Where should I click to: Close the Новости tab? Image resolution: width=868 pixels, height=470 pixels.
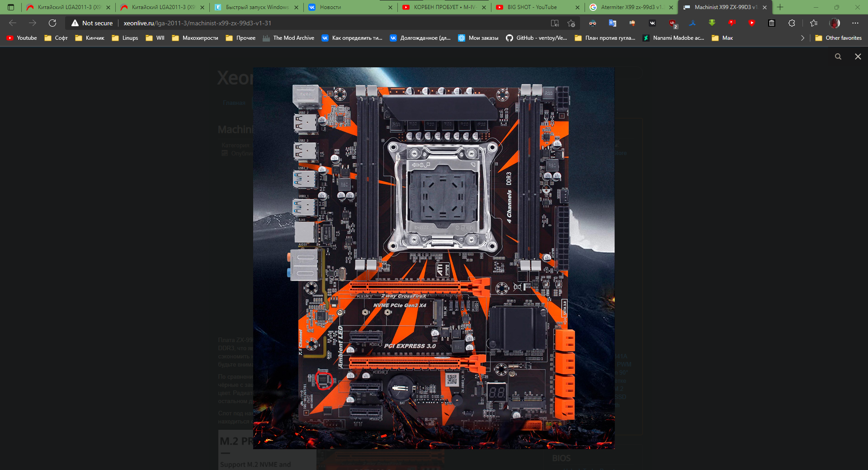click(x=390, y=7)
